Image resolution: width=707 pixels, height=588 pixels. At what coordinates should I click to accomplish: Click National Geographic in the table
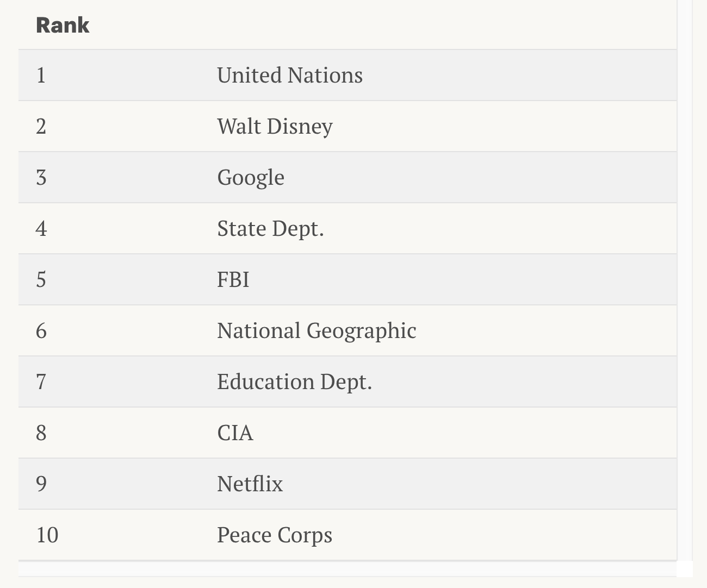[x=317, y=331]
